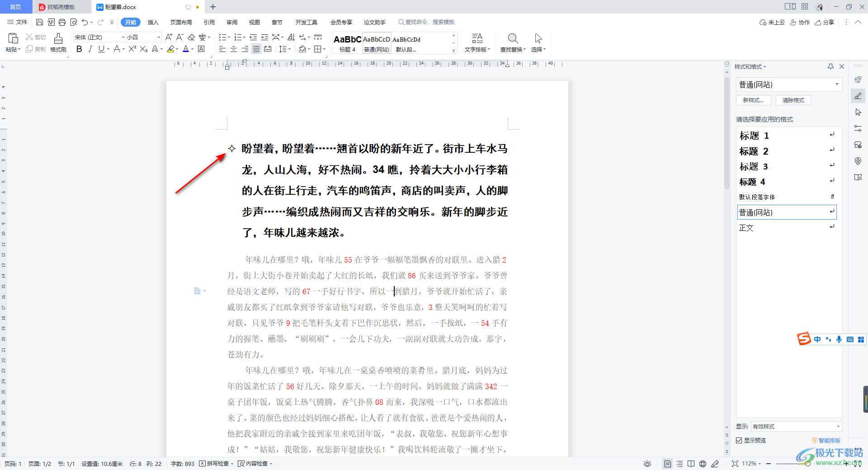Switch to the Insert ribbon tab
Screen dimensions: 868x470
(x=153, y=22)
